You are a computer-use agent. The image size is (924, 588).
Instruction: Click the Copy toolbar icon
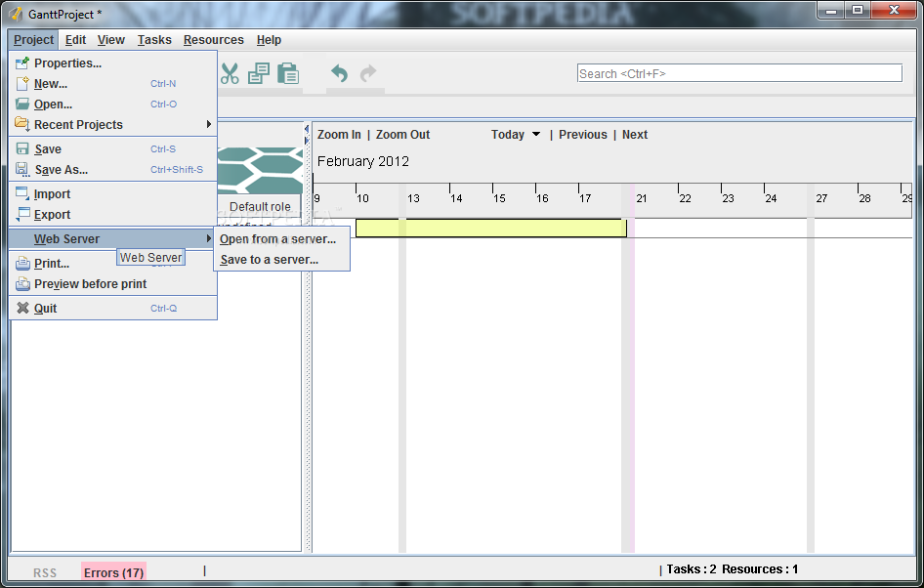pyautogui.click(x=258, y=73)
